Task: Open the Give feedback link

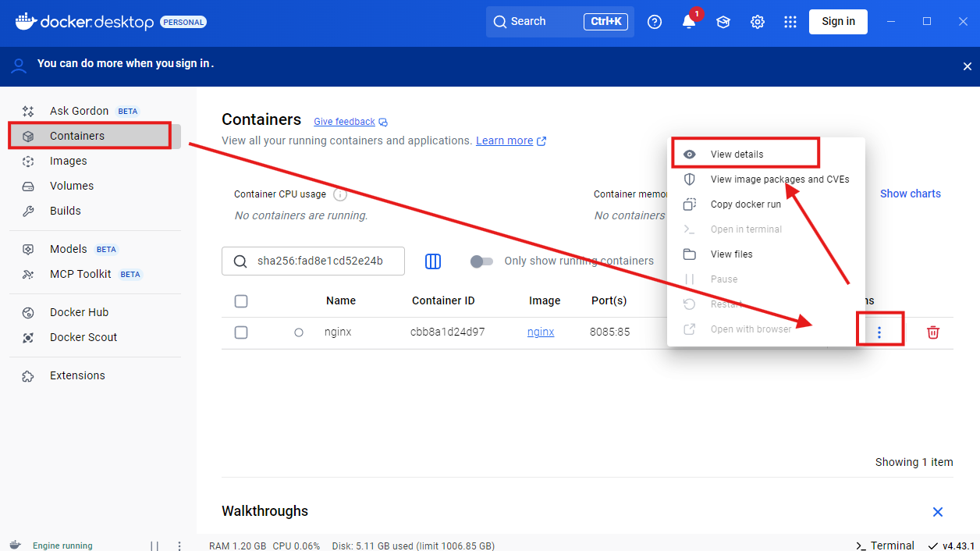Action: [350, 122]
